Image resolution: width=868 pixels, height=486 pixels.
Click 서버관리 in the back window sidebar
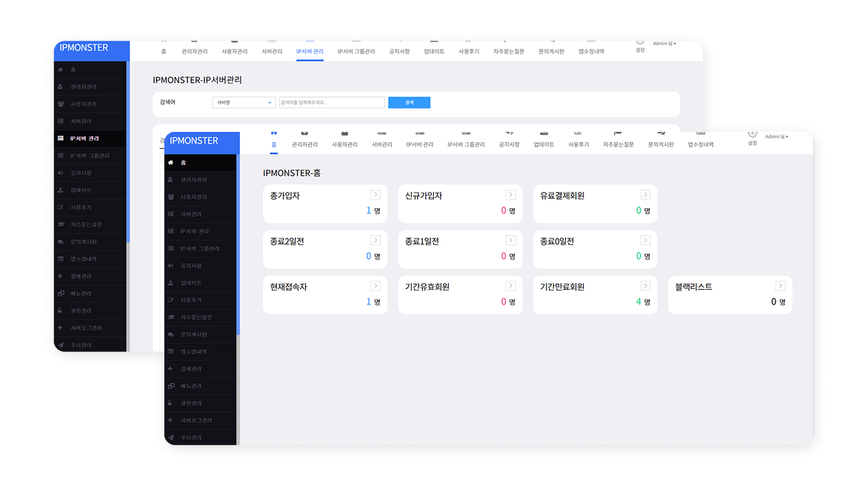[x=90, y=121]
